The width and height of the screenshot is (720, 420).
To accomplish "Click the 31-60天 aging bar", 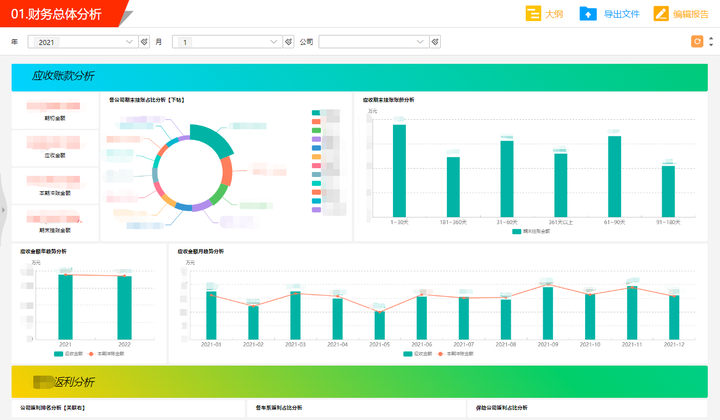I will 507,179.
